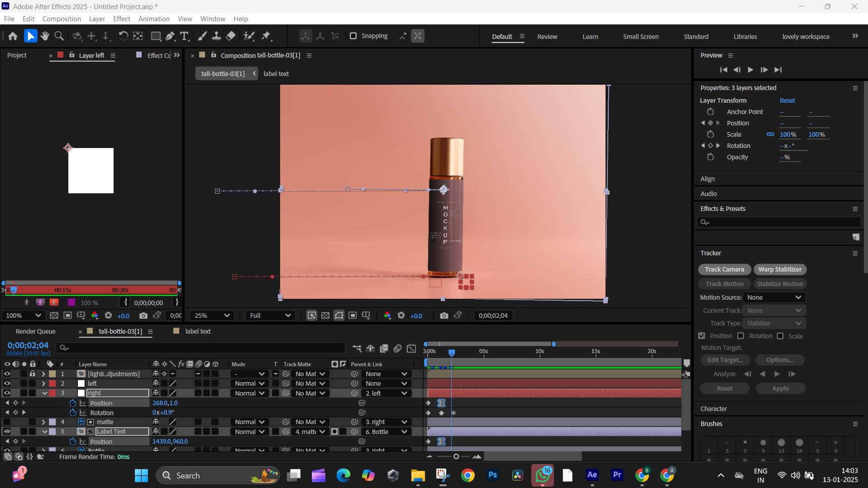Select the Pen tool
The height and width of the screenshot is (488, 868).
point(170,36)
